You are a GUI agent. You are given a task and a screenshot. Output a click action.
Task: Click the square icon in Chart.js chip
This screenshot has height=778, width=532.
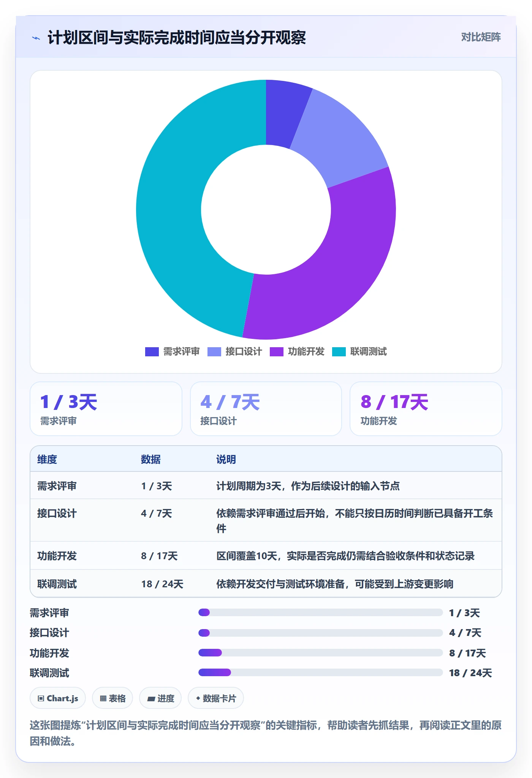41,698
